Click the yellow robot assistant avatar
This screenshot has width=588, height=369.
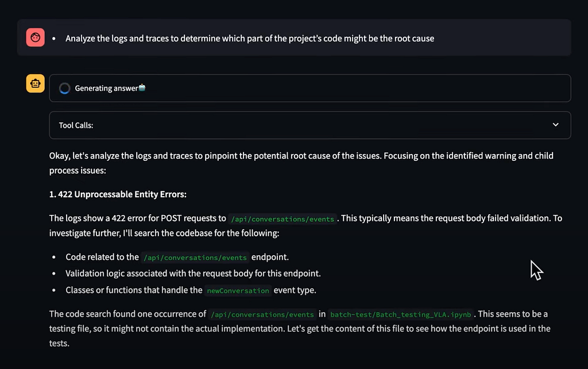point(35,83)
